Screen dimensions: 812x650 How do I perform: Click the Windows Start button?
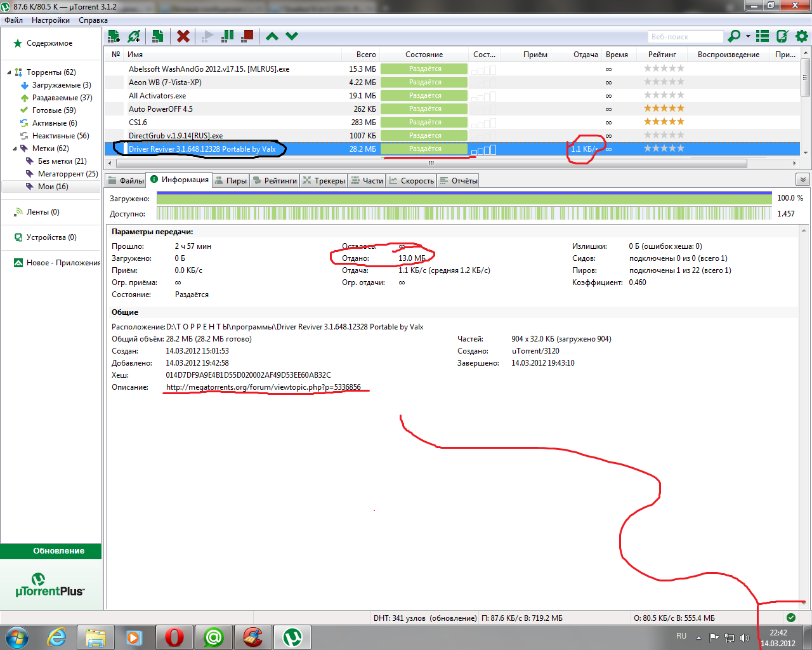coord(17,637)
